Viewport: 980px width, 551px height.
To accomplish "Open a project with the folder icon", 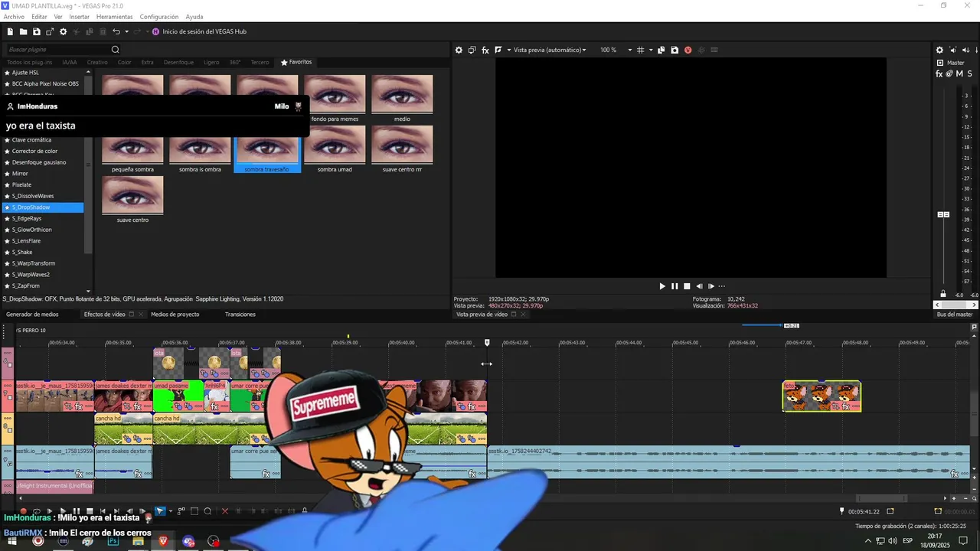I will 24,31.
